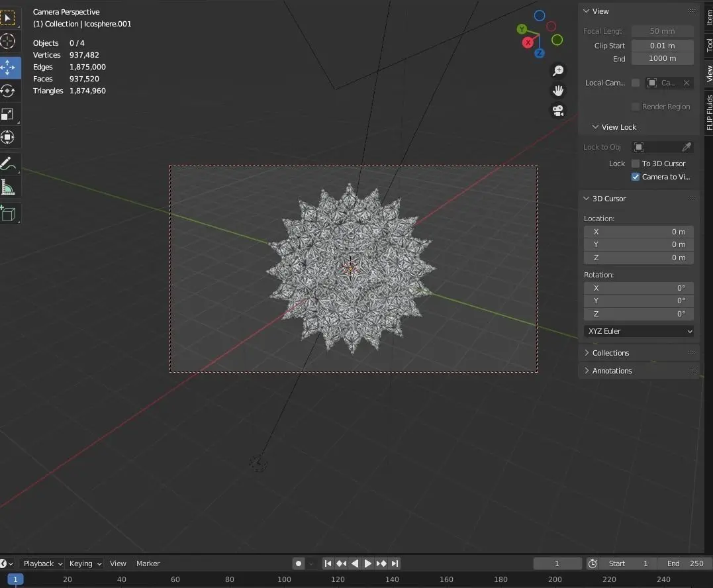Jump to the timeline end
The height and width of the screenshot is (588, 713).
point(395,563)
